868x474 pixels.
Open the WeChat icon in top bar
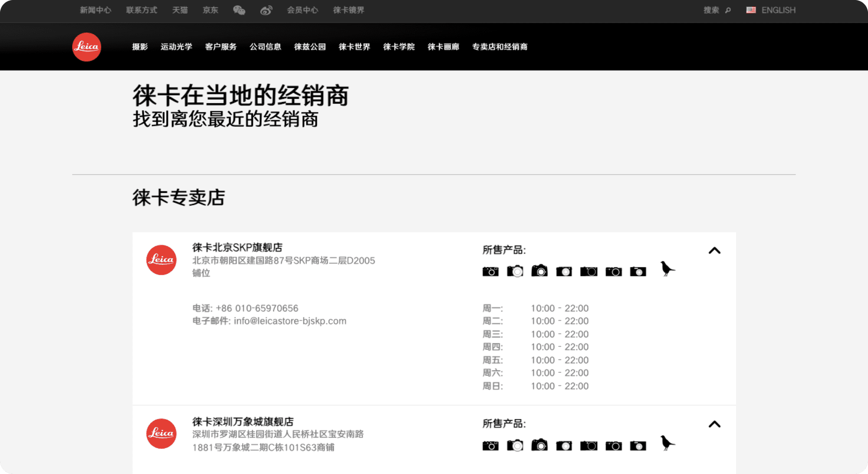(x=239, y=10)
